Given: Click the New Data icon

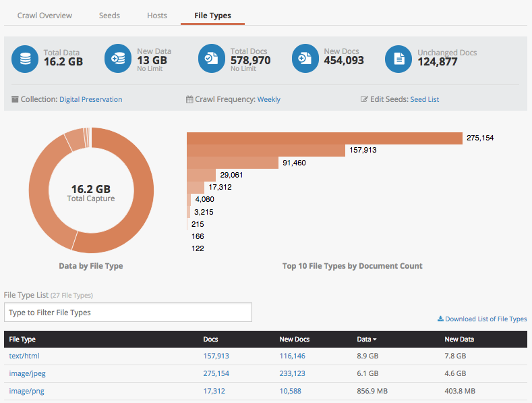Looking at the screenshot, I should pyautogui.click(x=118, y=59).
